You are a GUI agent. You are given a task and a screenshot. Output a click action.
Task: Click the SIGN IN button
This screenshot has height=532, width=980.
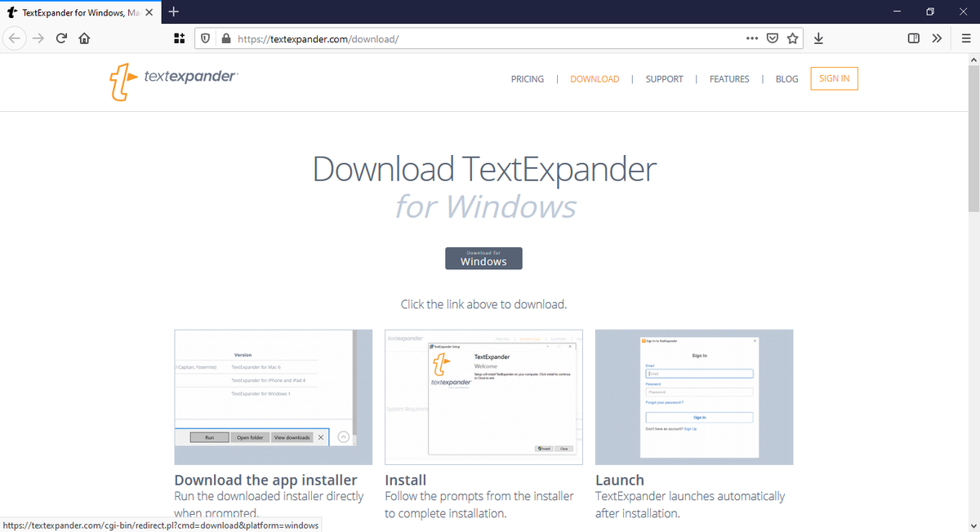[834, 78]
